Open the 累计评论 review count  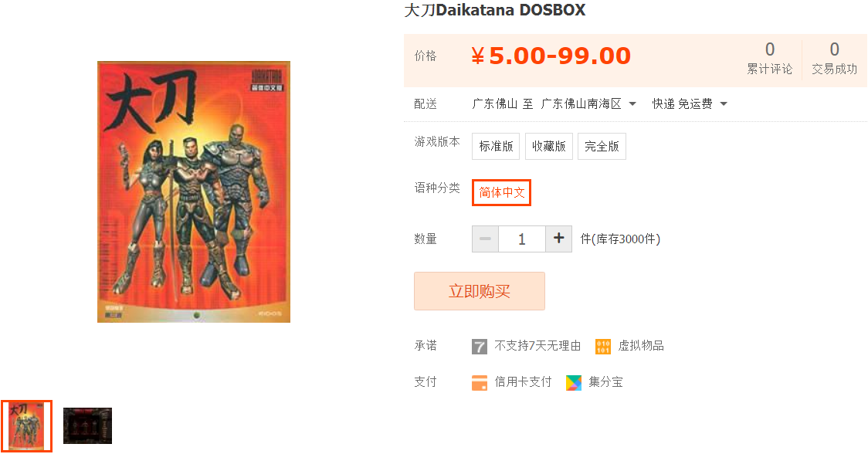tap(769, 59)
